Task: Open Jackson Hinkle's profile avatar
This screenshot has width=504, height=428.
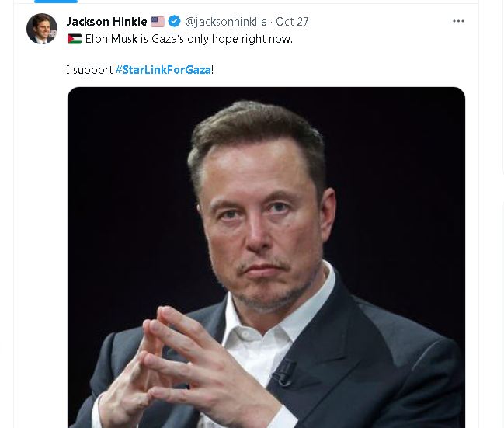Action: pos(41,29)
